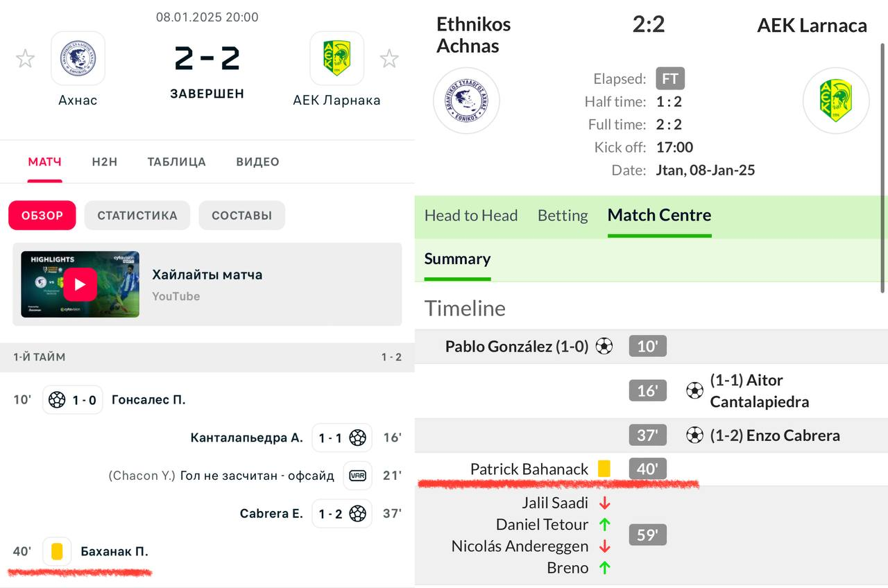The width and height of the screenshot is (888, 588).
Task: Select the СОСТАВЫ pill button
Action: (241, 216)
